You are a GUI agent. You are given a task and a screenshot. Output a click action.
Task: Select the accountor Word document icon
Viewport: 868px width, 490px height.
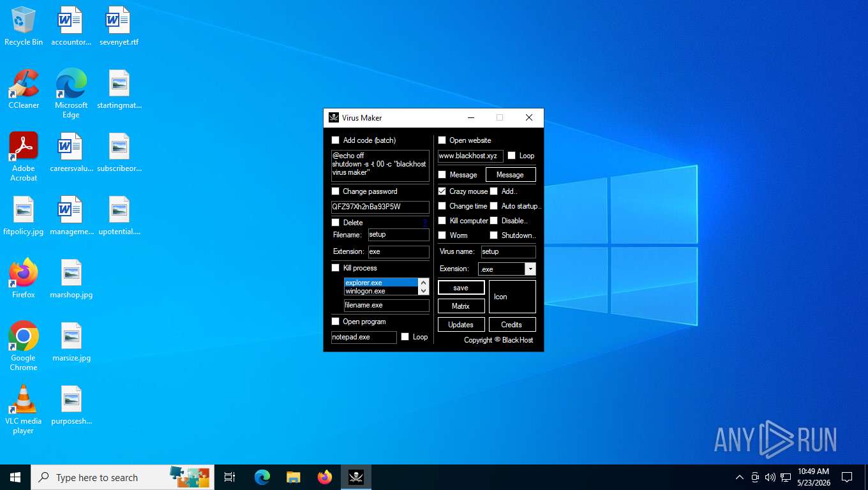tap(71, 27)
